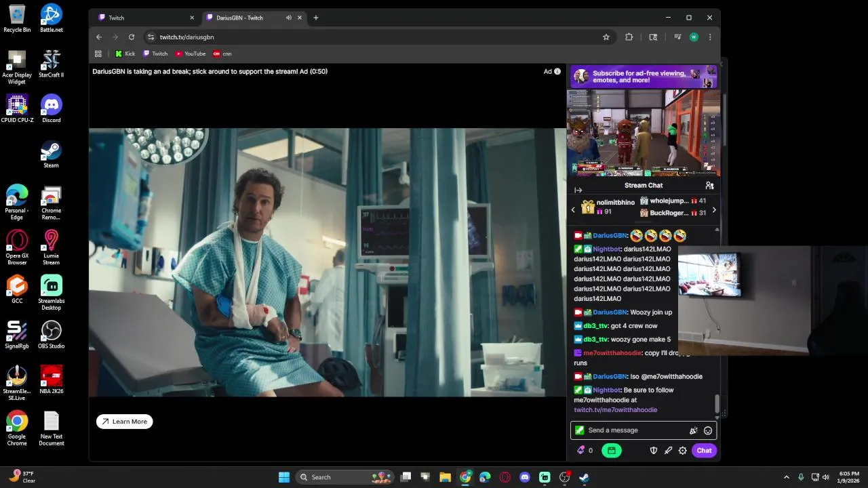Click Subscribe for ad-free viewing banner
The width and height of the screenshot is (868, 488).
(644, 77)
